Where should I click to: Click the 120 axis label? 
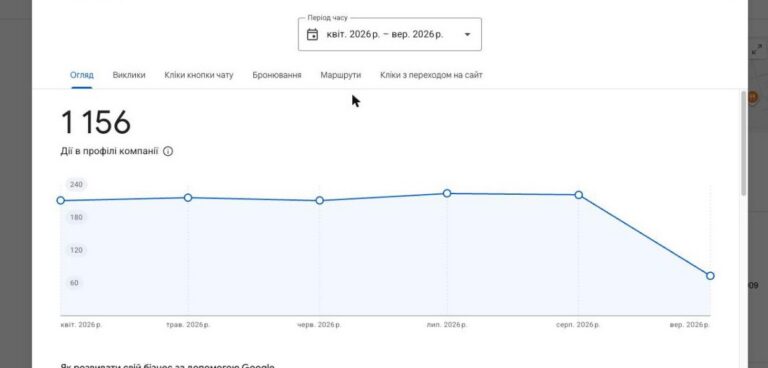point(76,250)
